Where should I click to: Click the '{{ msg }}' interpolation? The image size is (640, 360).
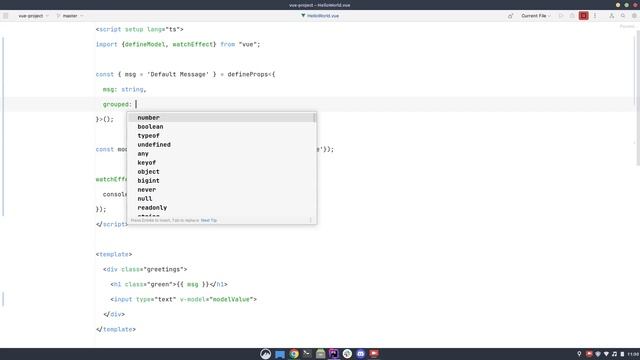coord(193,284)
